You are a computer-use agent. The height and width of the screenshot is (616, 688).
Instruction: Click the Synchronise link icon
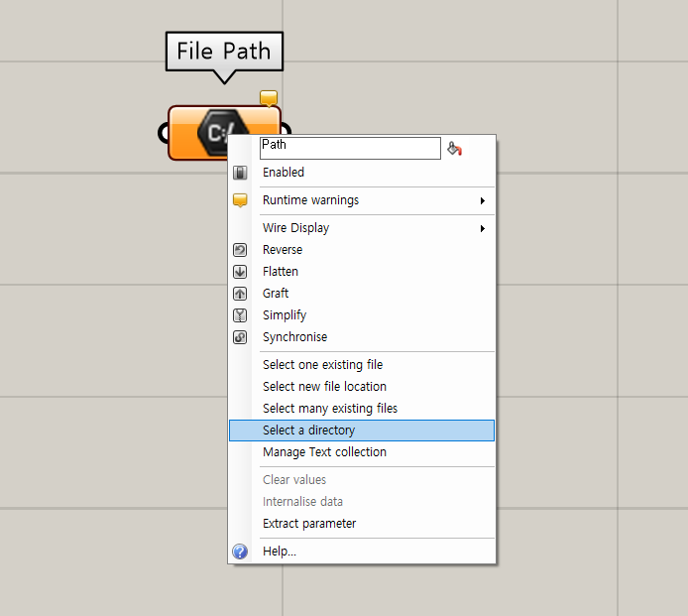[240, 337]
